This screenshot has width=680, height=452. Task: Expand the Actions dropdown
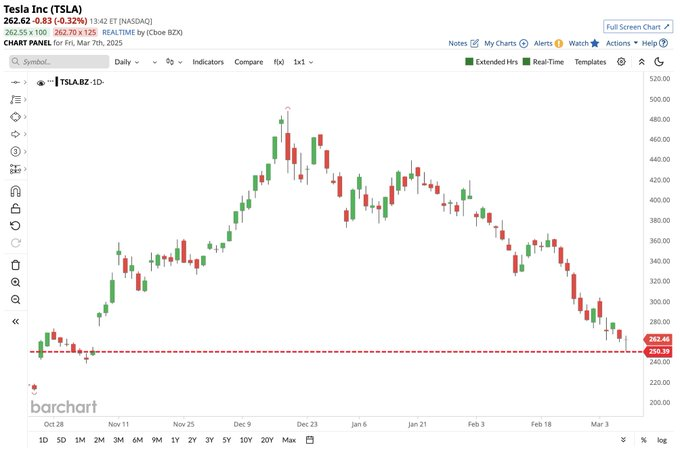(x=621, y=43)
